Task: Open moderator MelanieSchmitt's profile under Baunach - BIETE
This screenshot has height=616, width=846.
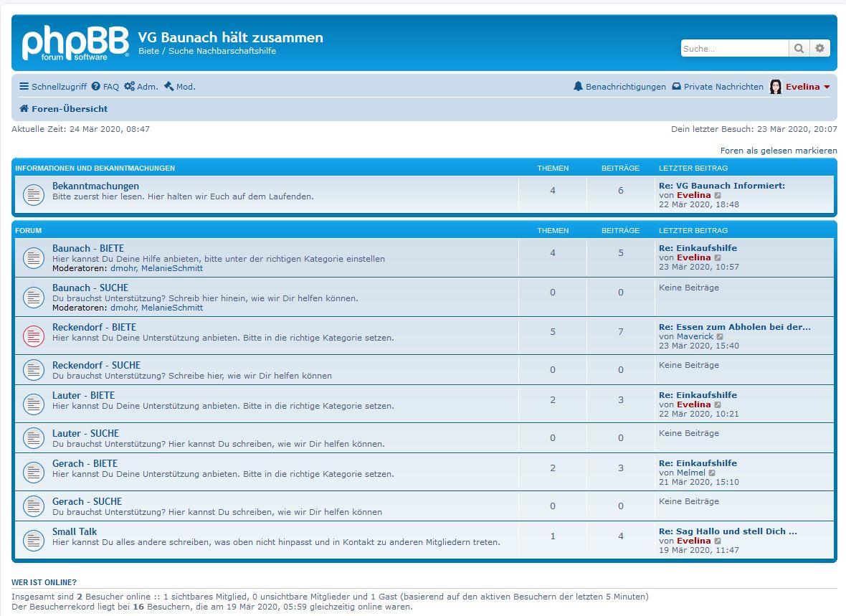Action: [x=172, y=268]
